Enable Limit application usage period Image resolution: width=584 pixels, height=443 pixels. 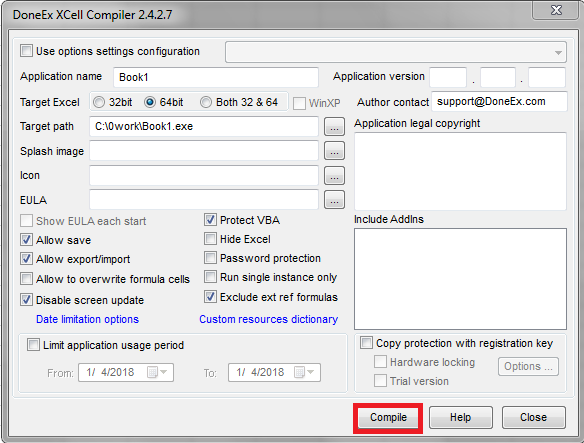[33, 345]
